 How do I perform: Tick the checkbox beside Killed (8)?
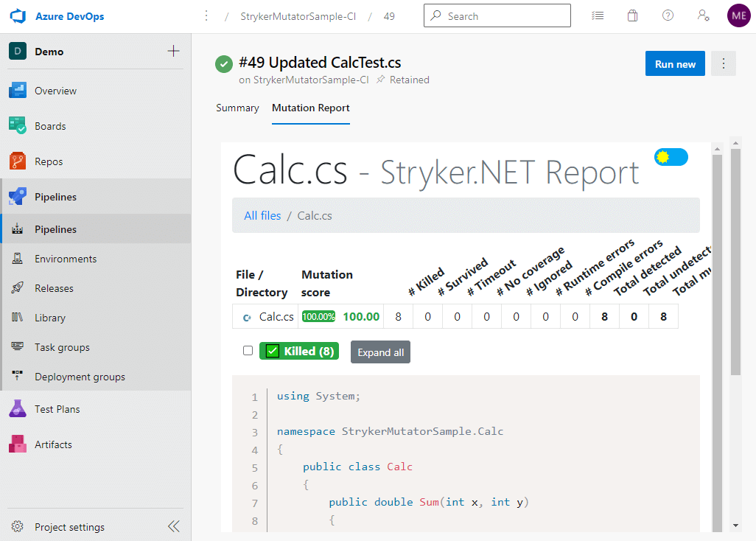point(248,351)
